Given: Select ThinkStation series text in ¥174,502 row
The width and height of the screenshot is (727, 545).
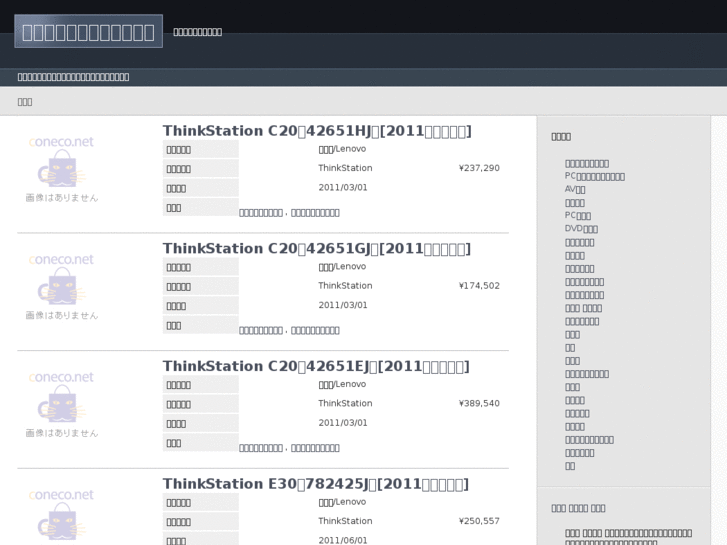Looking at the screenshot, I should pos(345,286).
